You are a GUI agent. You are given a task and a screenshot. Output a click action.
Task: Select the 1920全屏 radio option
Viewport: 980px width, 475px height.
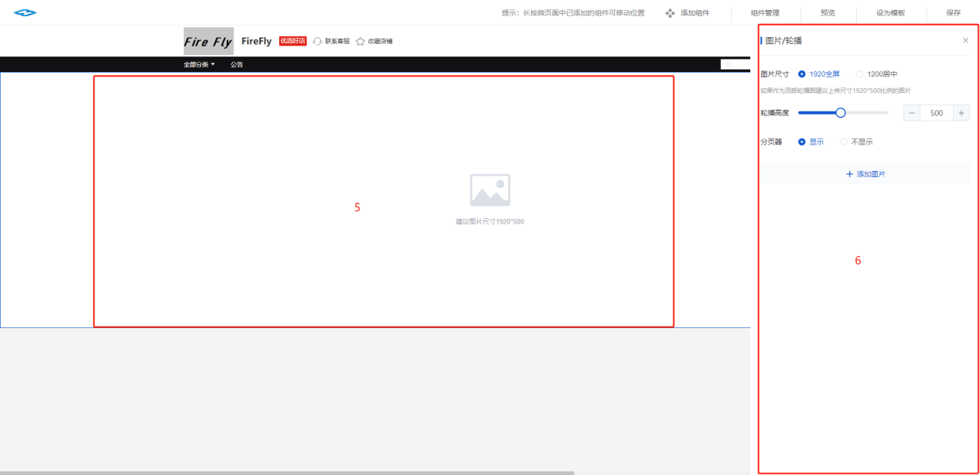pos(818,74)
